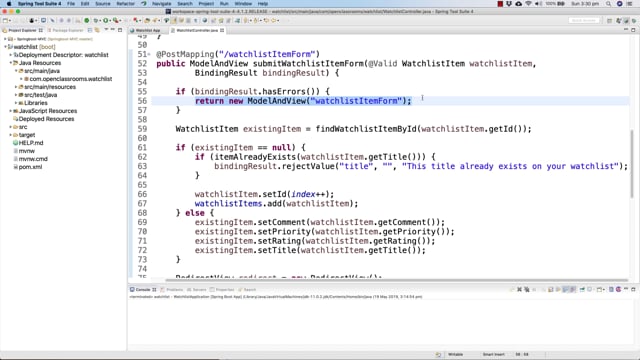Expand the target folder

[x=11, y=135]
